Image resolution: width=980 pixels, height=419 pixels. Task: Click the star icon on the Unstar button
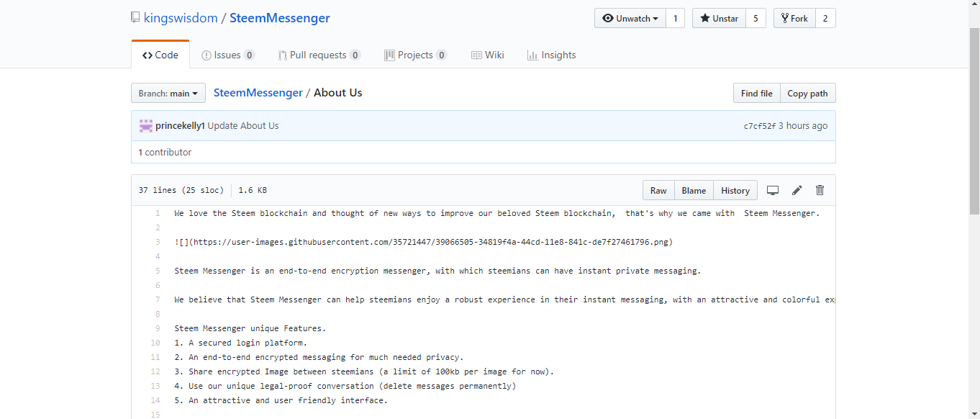[705, 18]
